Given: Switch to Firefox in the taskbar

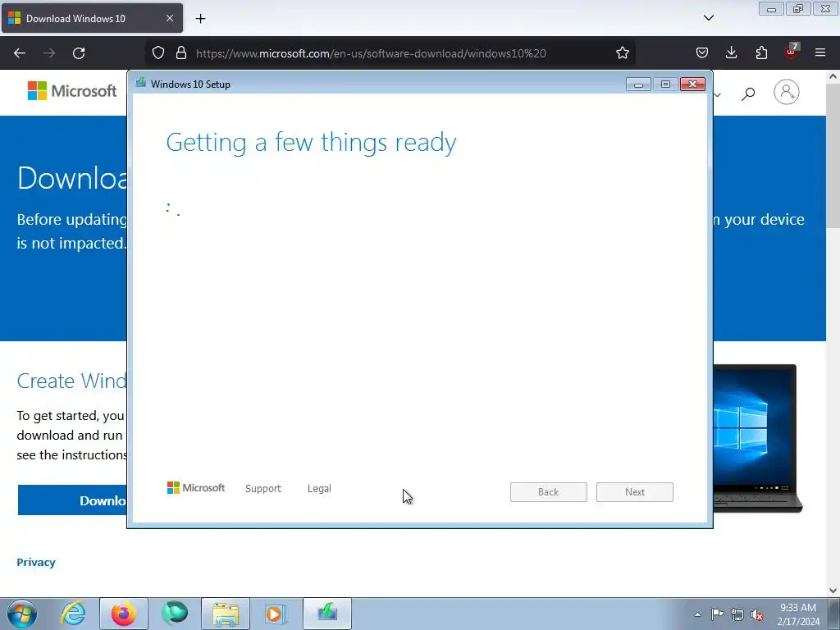Looking at the screenshot, I should 124,614.
